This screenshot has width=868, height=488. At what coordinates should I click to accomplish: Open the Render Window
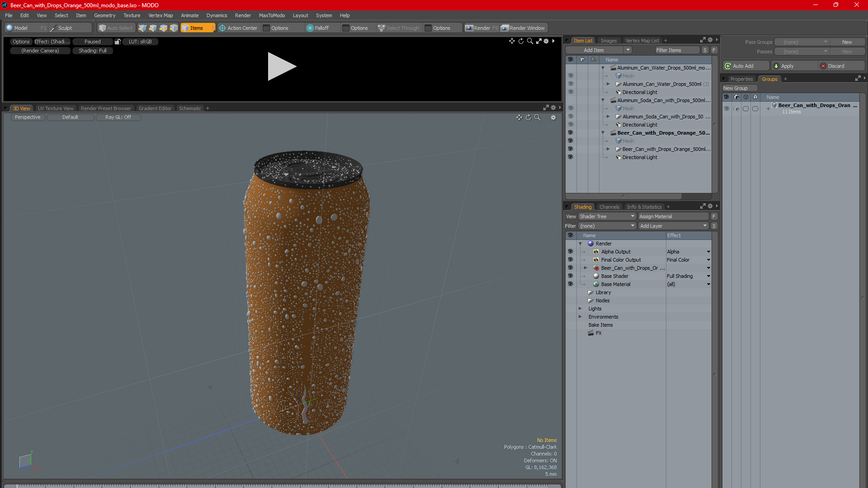524,28
